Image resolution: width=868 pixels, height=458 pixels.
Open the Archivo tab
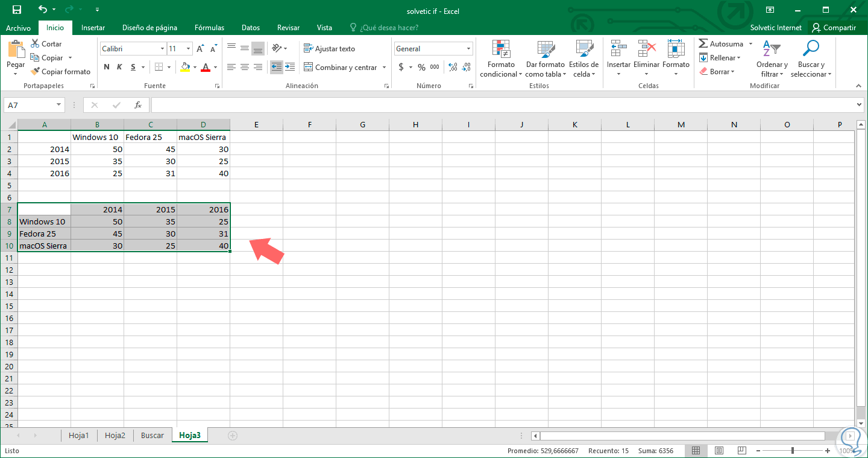(x=19, y=28)
